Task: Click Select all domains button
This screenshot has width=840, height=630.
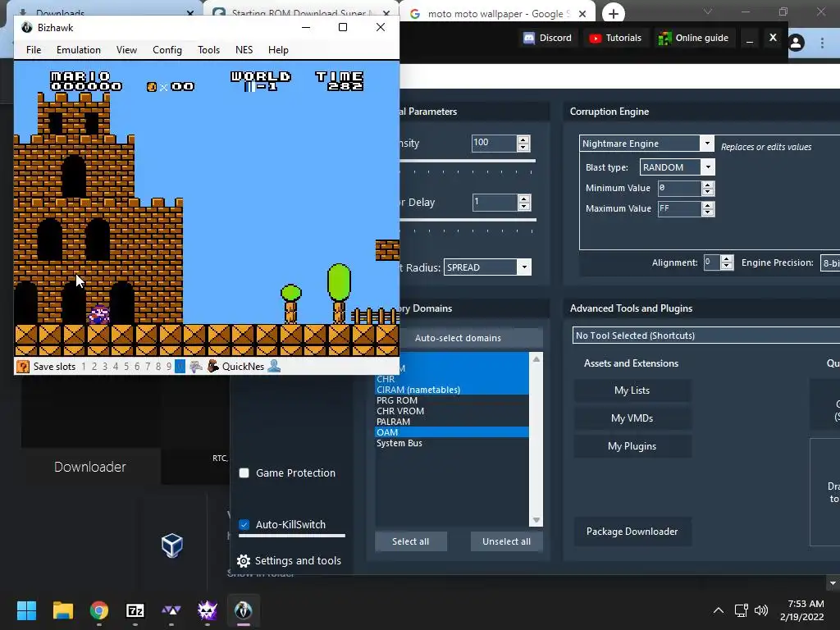Action: 410,541
